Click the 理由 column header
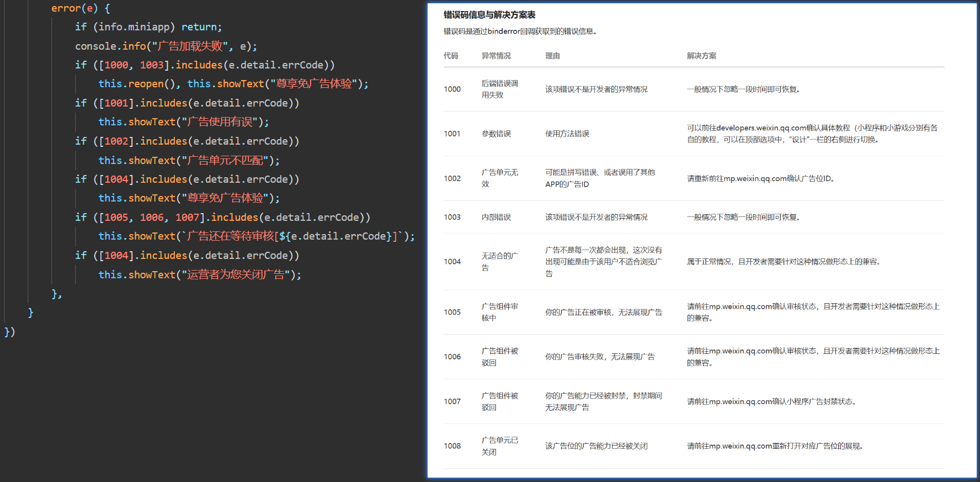The width and height of the screenshot is (980, 482). [x=552, y=56]
